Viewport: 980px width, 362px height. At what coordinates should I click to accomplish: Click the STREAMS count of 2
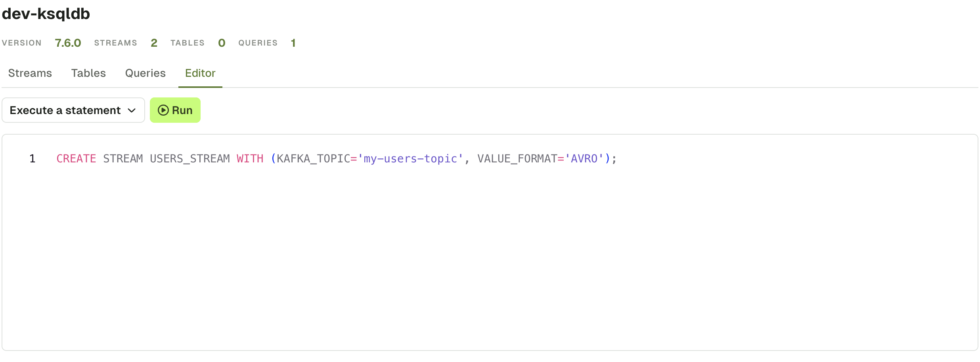tap(154, 43)
